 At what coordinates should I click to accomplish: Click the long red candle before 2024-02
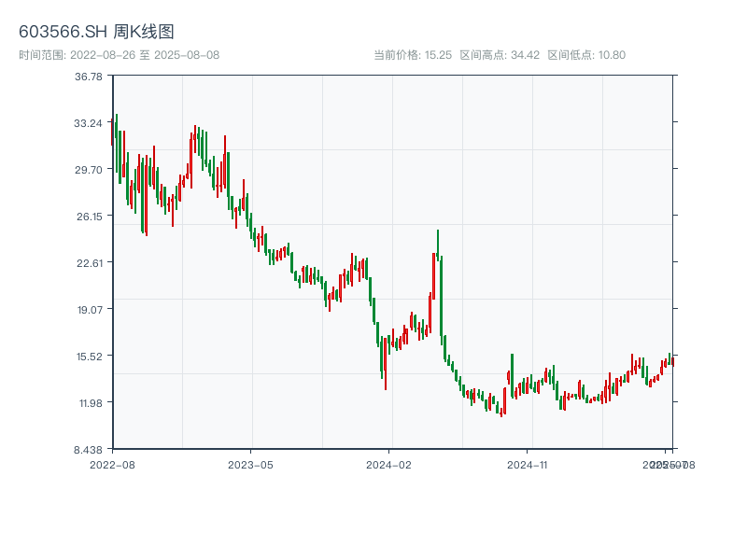click(385, 364)
